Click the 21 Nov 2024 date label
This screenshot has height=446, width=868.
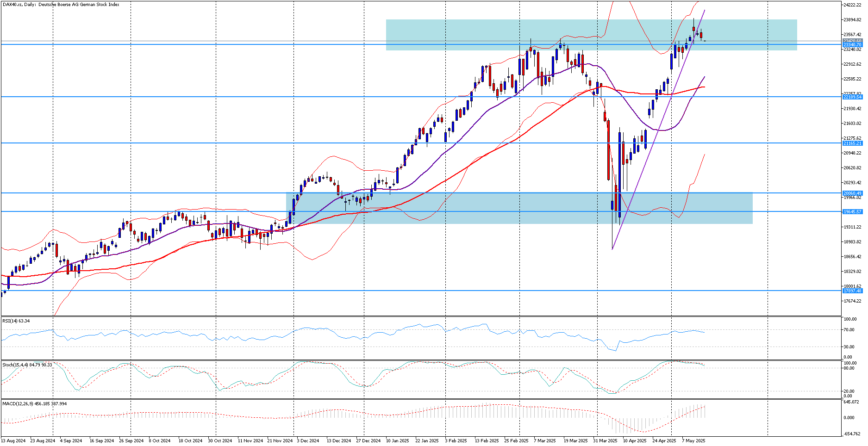click(x=280, y=441)
